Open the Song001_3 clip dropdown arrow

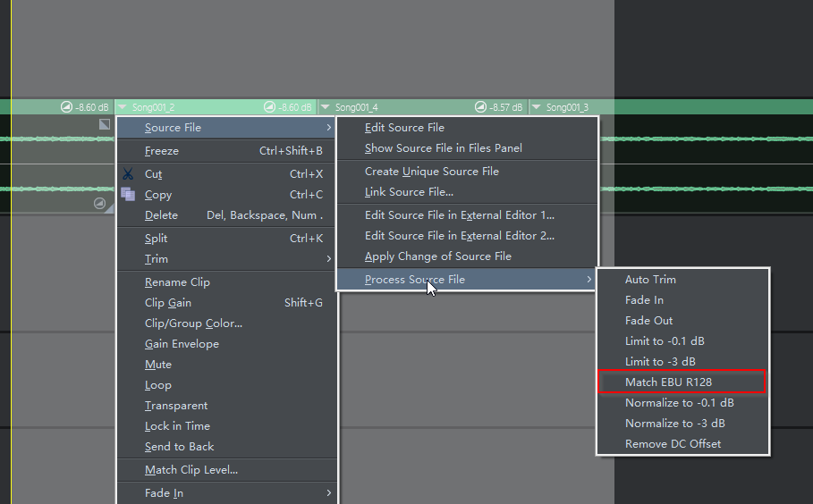coord(537,107)
